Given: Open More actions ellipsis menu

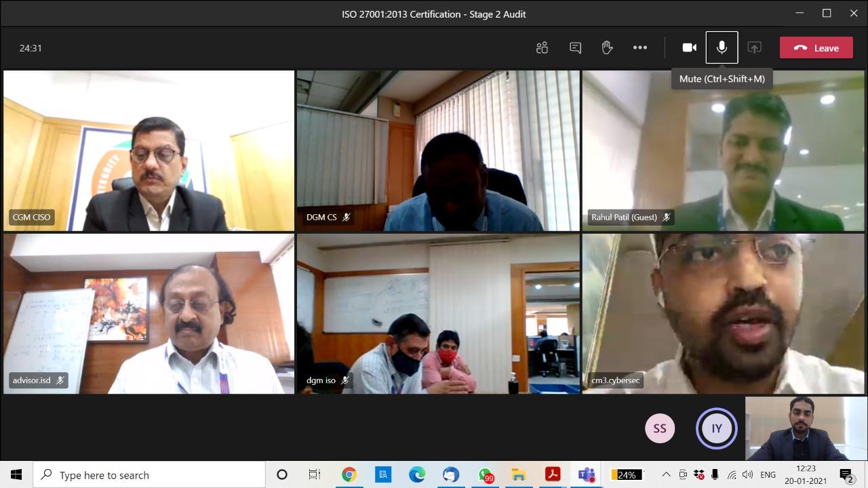Looking at the screenshot, I should point(639,47).
